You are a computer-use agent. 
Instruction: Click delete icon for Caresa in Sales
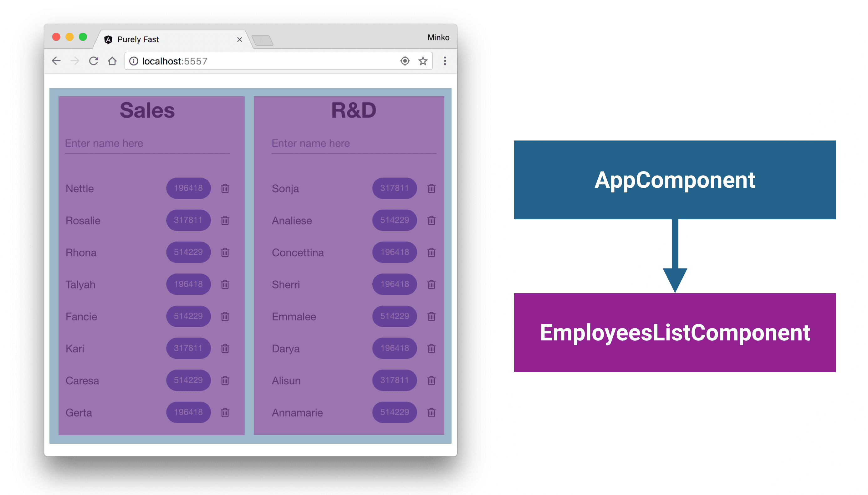(x=227, y=380)
